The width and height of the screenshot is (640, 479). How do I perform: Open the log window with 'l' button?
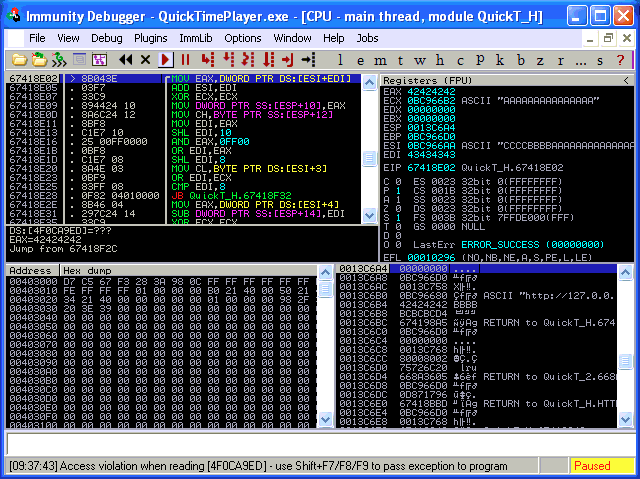pyautogui.click(x=345, y=60)
